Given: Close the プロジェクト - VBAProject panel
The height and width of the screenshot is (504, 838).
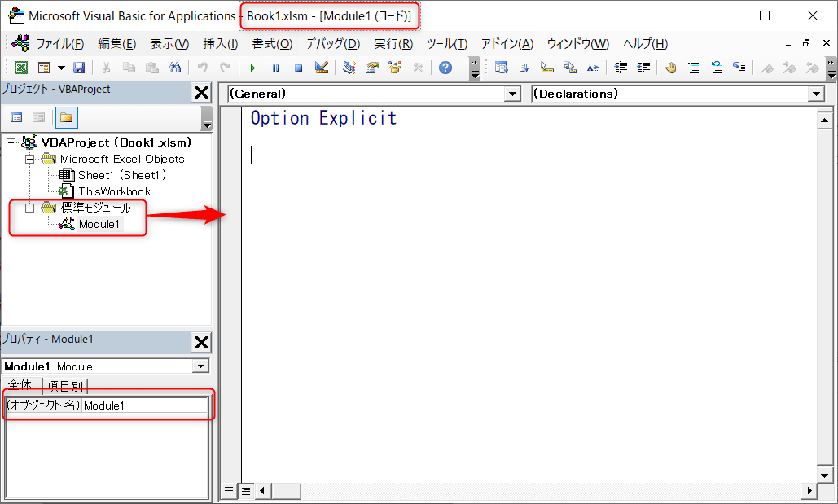Looking at the screenshot, I should [x=201, y=93].
